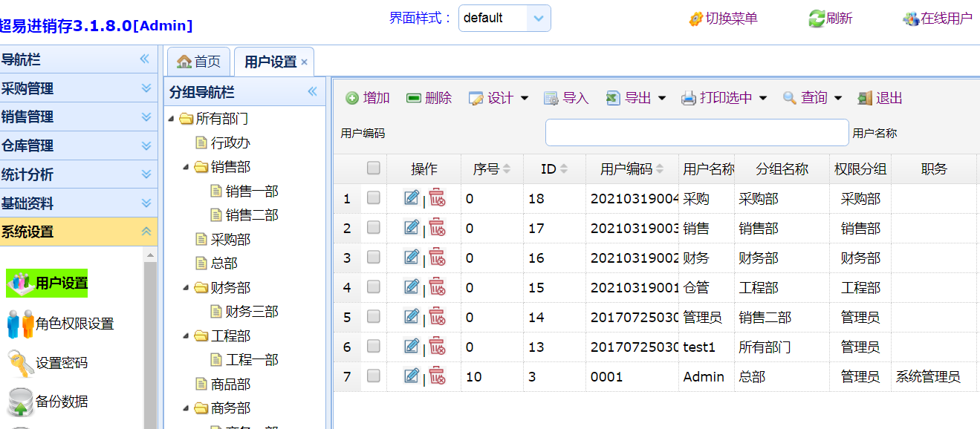Collapse the 销售部 tree node
Screen dimensions: 980x429
(186, 167)
